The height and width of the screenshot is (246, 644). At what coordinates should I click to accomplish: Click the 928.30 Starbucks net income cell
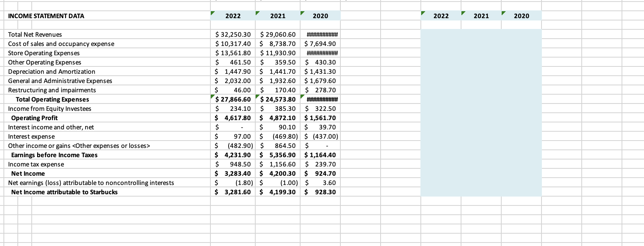[x=320, y=192]
